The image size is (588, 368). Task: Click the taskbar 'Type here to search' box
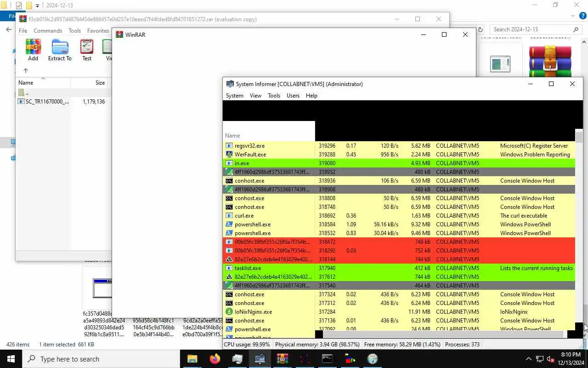101,359
